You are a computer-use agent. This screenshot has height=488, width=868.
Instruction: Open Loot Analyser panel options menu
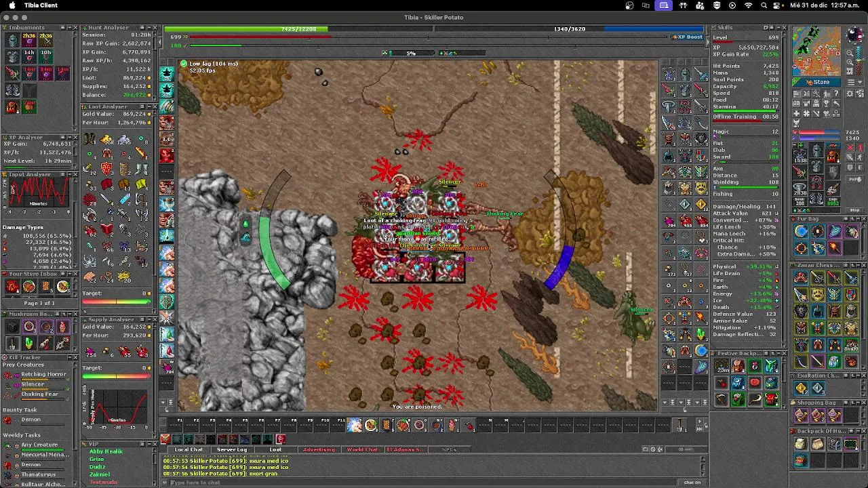142,107
